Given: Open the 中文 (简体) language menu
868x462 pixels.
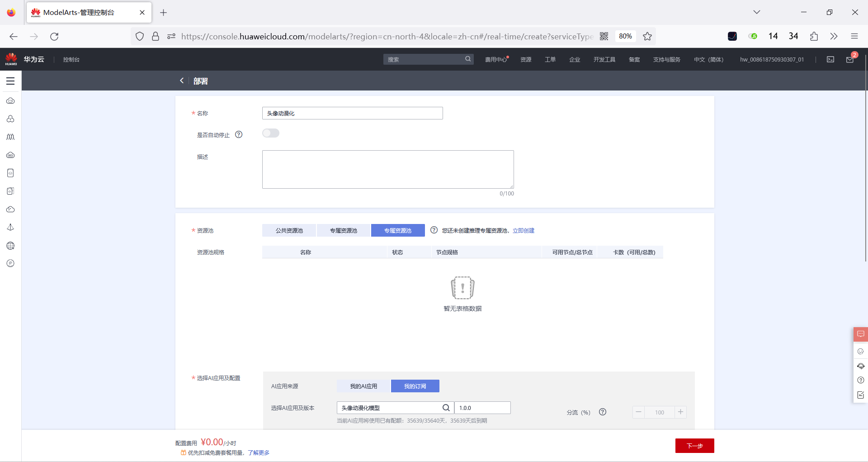Looking at the screenshot, I should click(x=708, y=59).
